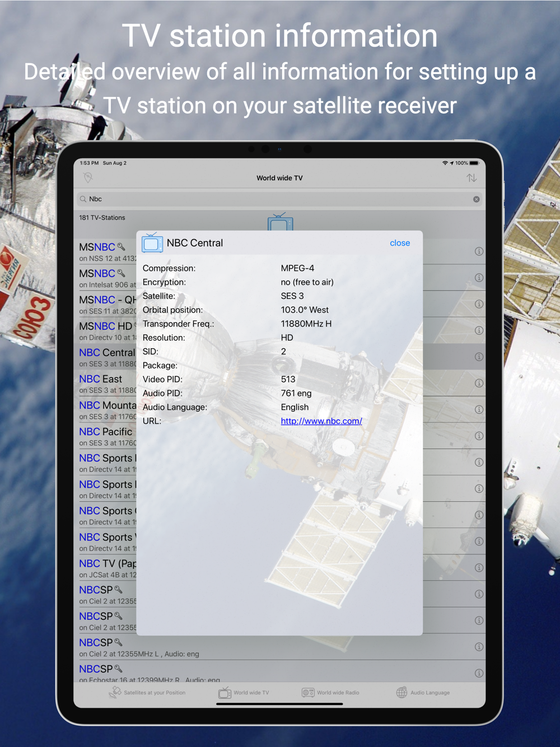Viewport: 560px width, 747px height.
Task: Show info for NBC East row
Action: click(479, 383)
